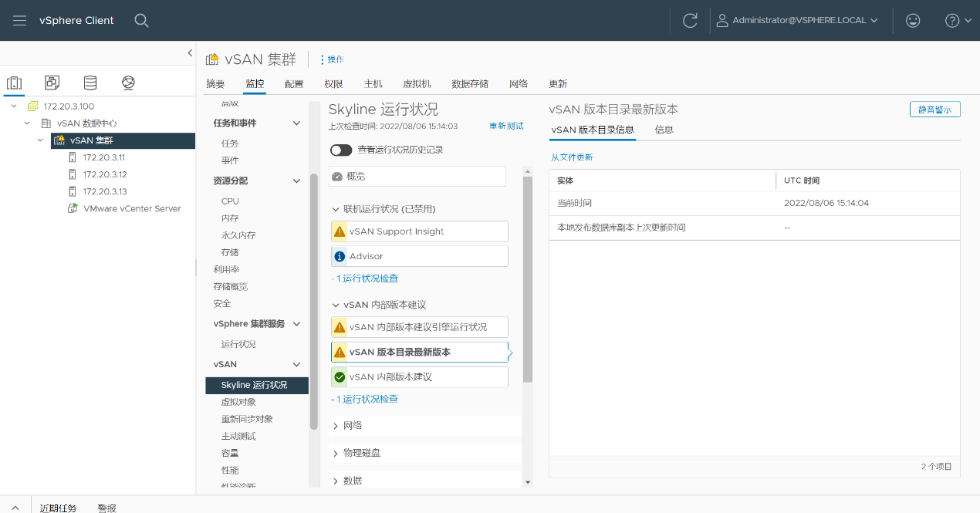Viewport: 980px width, 513px height.
Task: Open 存储概览 in monitor menu
Action: pos(231,286)
